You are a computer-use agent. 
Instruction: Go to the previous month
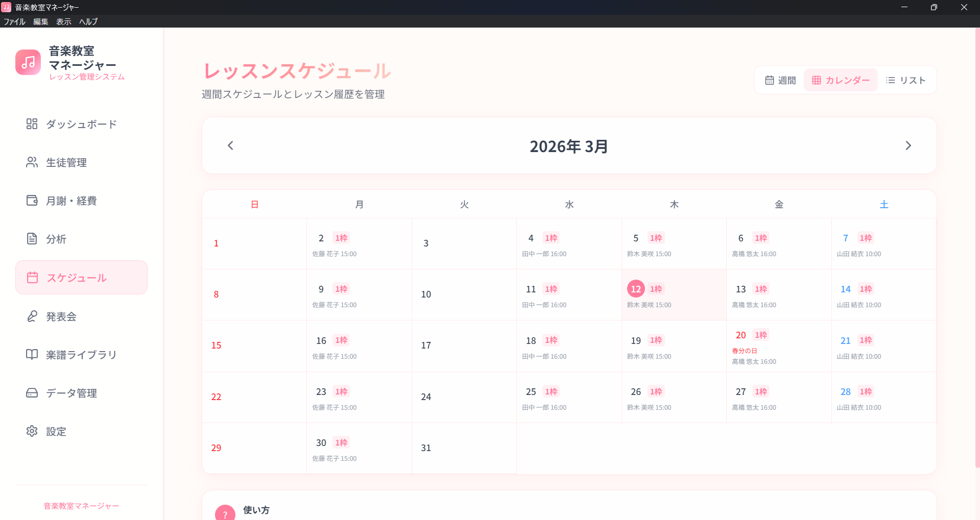pos(230,145)
